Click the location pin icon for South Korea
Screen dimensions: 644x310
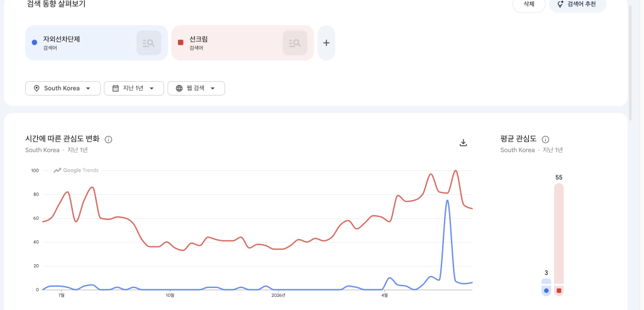pos(36,88)
